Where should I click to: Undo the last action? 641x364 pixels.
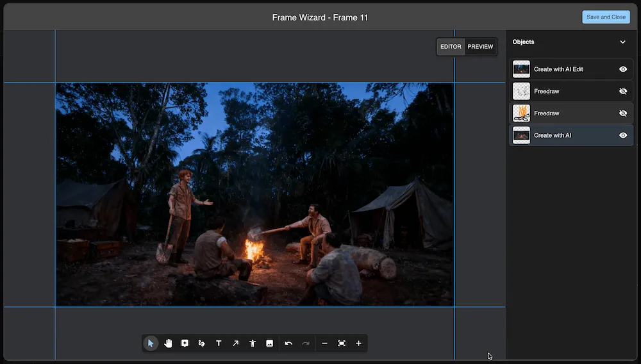[x=288, y=343]
